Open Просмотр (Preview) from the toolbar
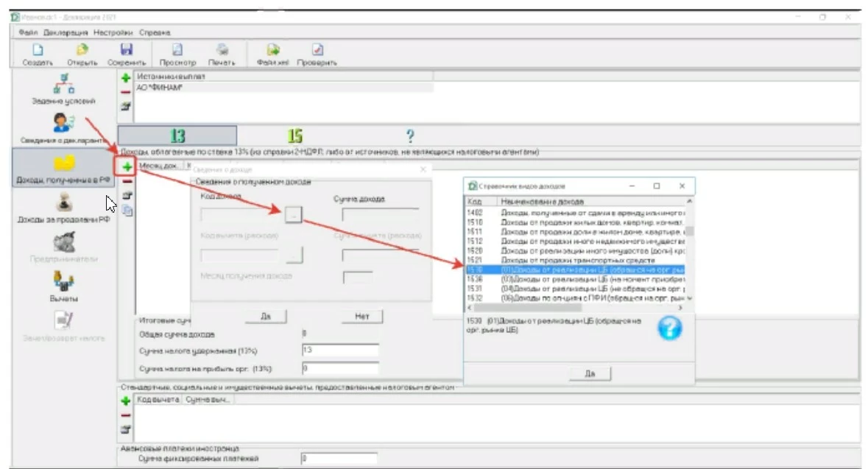 [177, 51]
